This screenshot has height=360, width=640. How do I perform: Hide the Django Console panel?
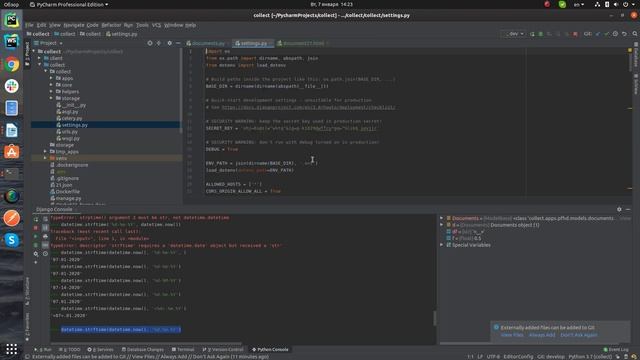pyautogui.click(x=628, y=209)
